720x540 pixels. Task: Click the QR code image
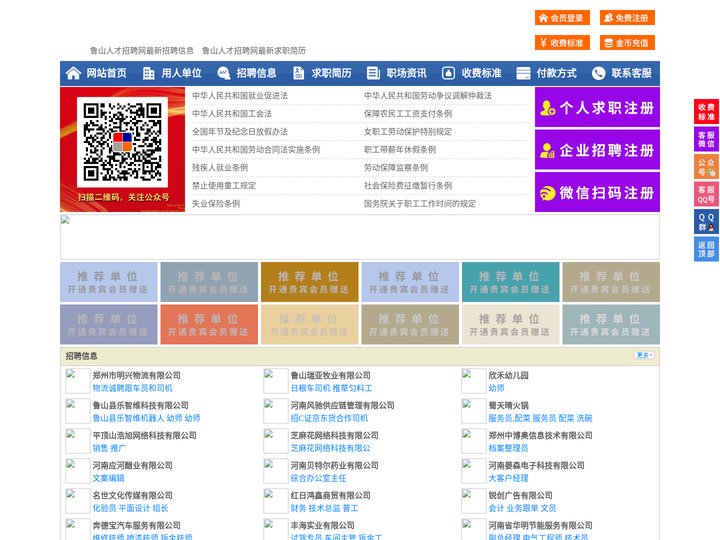pos(122,142)
